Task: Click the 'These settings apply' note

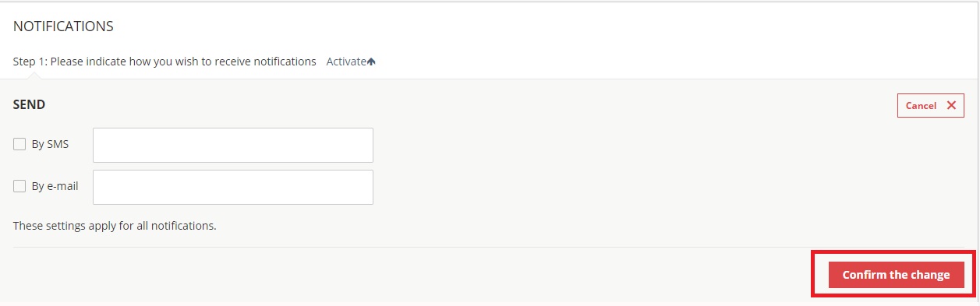Action: point(115,226)
